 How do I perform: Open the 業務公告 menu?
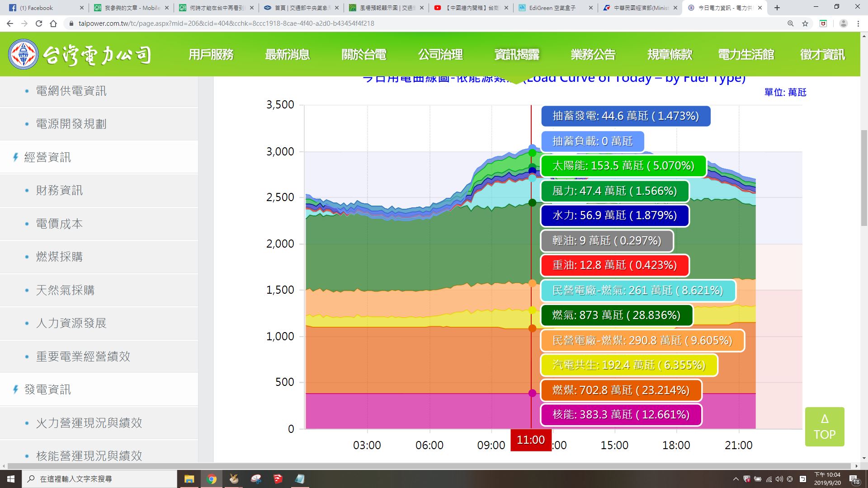593,55
